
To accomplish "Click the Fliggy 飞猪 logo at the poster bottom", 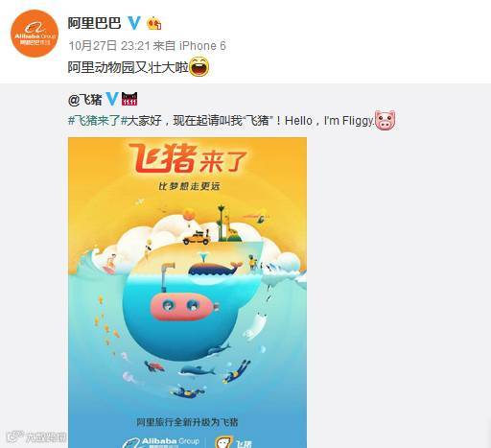I will (233, 442).
